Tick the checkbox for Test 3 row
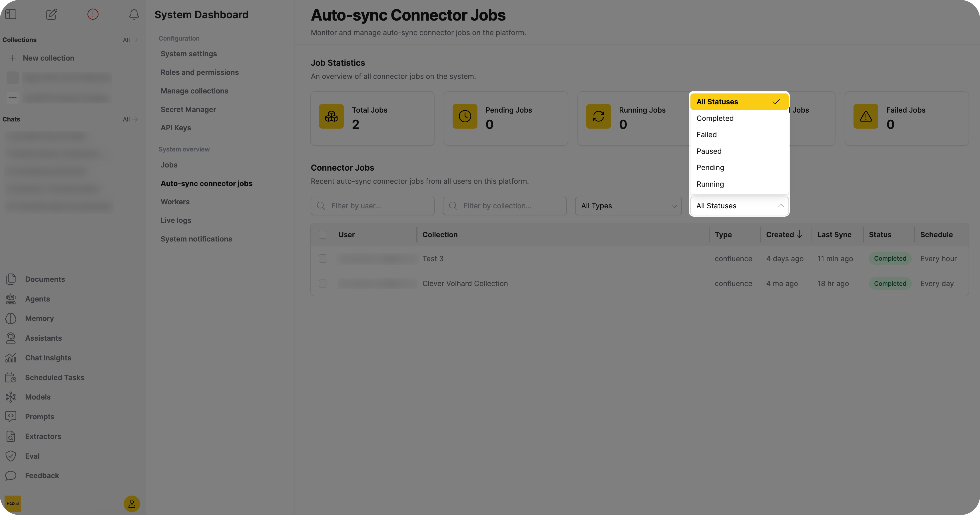The height and width of the screenshot is (515, 980). 323,258
